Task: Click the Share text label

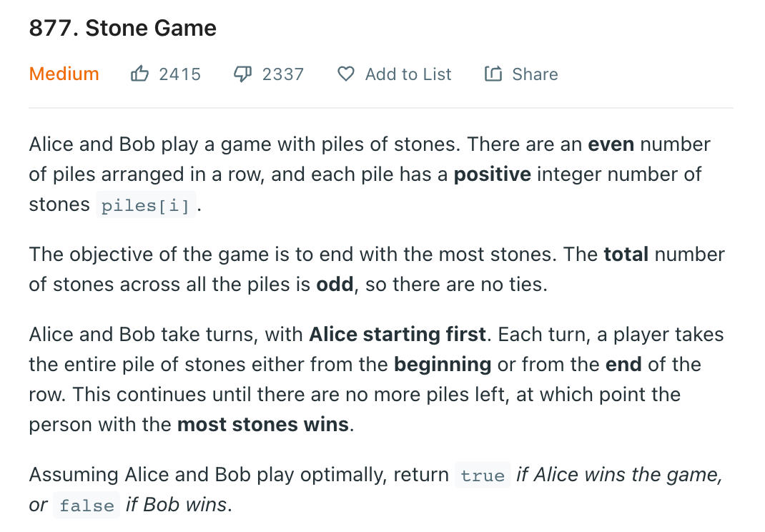Action: pyautogui.click(x=535, y=74)
